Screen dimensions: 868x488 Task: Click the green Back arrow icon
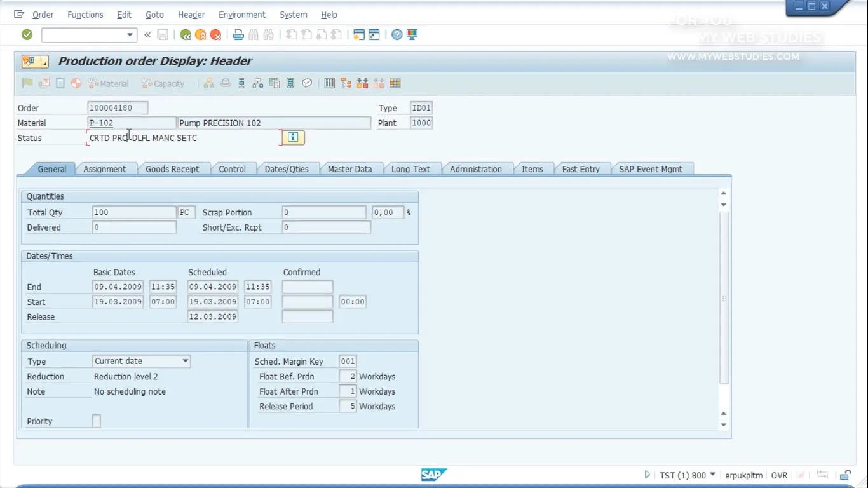pyautogui.click(x=186, y=35)
